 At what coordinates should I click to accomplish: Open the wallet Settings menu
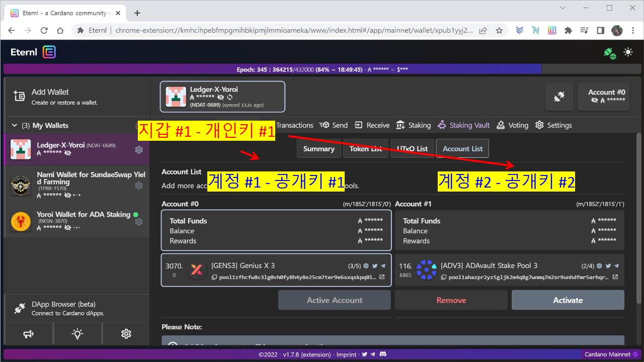pos(553,125)
